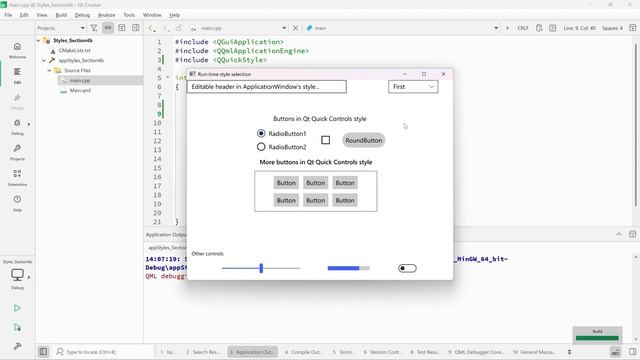Open CMakeLists.txt in the project tree
The image size is (640, 360).
click(74, 50)
